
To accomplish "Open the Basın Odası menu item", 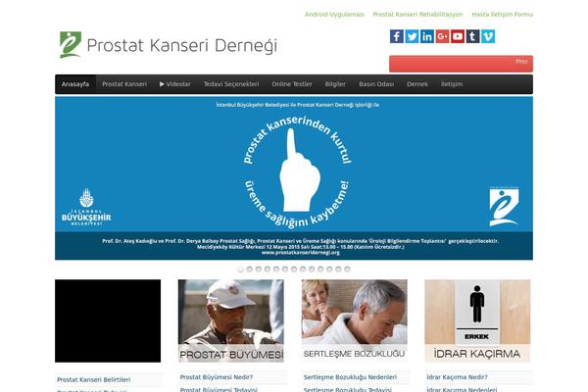I will [x=376, y=84].
